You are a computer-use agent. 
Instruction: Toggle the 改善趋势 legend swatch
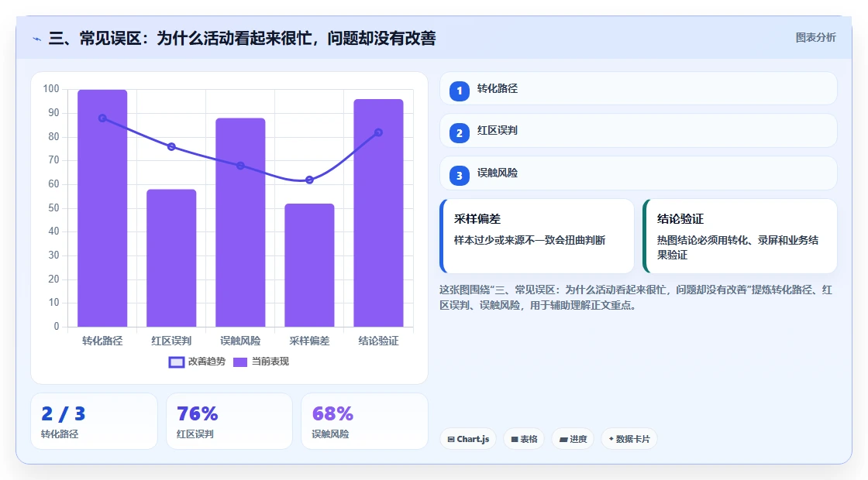pyautogui.click(x=177, y=362)
